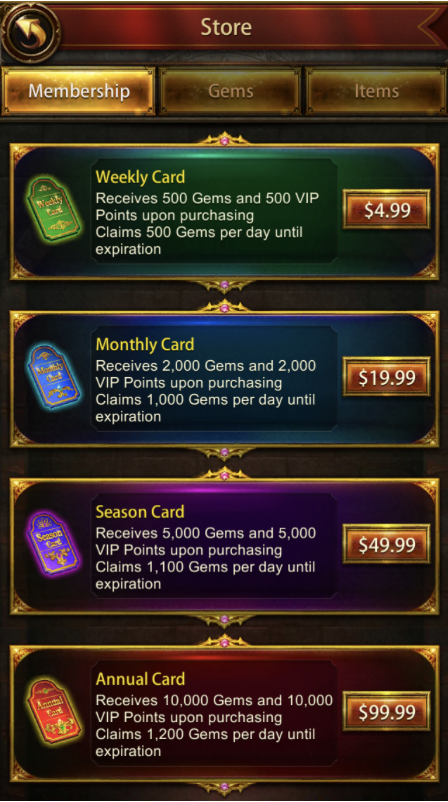Select the purple Season Card icon
Viewport: 448px width, 802px height.
(x=53, y=544)
